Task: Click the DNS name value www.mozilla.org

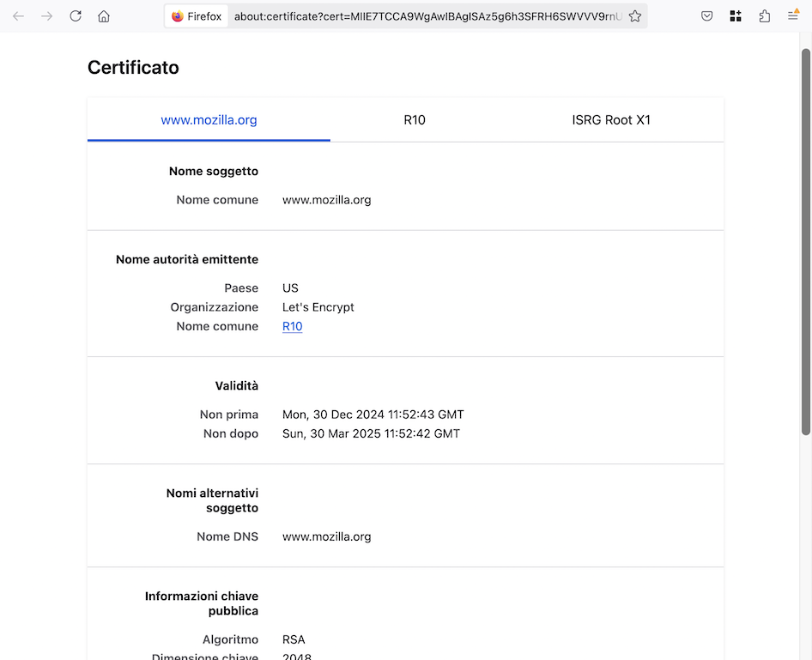Action: [x=327, y=536]
